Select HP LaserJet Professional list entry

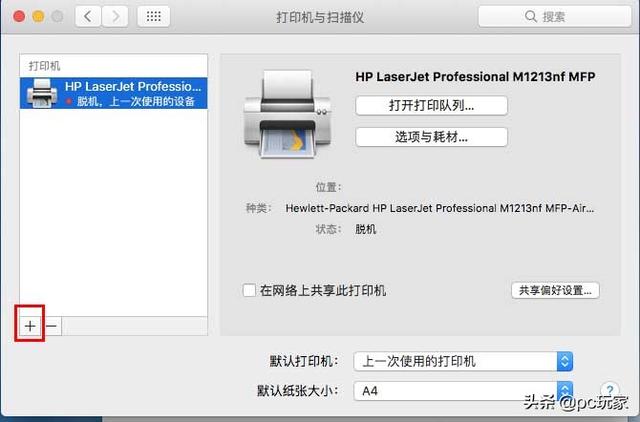[x=113, y=93]
